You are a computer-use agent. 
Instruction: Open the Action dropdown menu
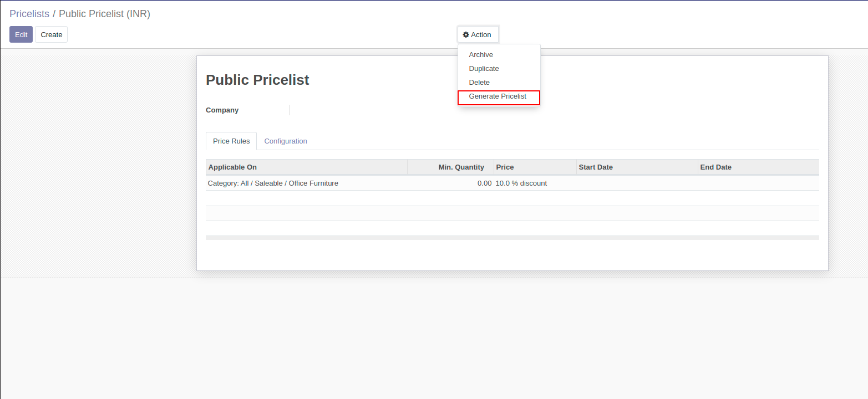coord(478,34)
